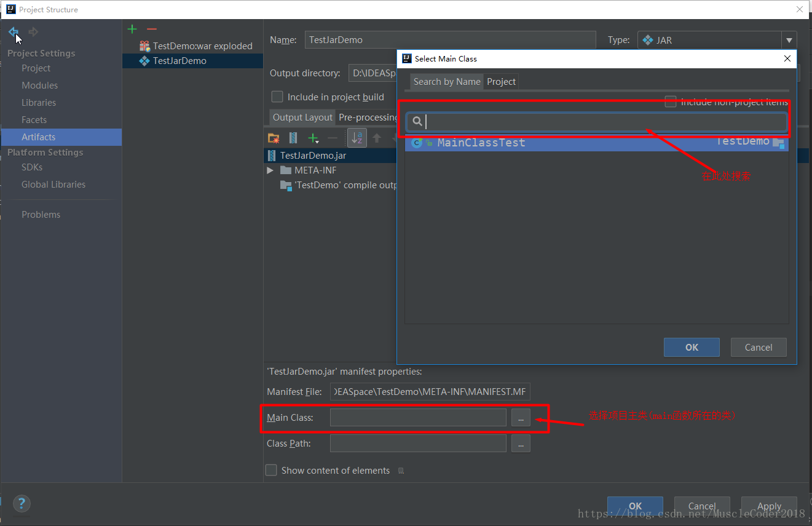Check Show content of elements
Screen dimensions: 812x526
click(271, 471)
